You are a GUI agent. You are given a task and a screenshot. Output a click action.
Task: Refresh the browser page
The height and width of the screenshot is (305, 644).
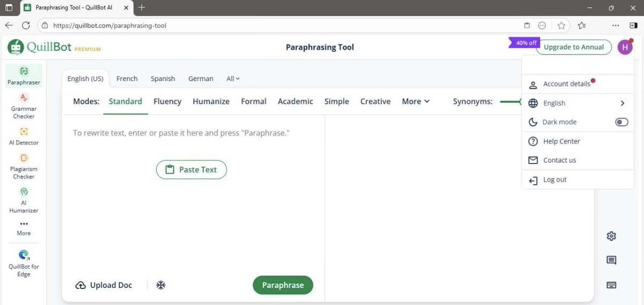(26, 25)
